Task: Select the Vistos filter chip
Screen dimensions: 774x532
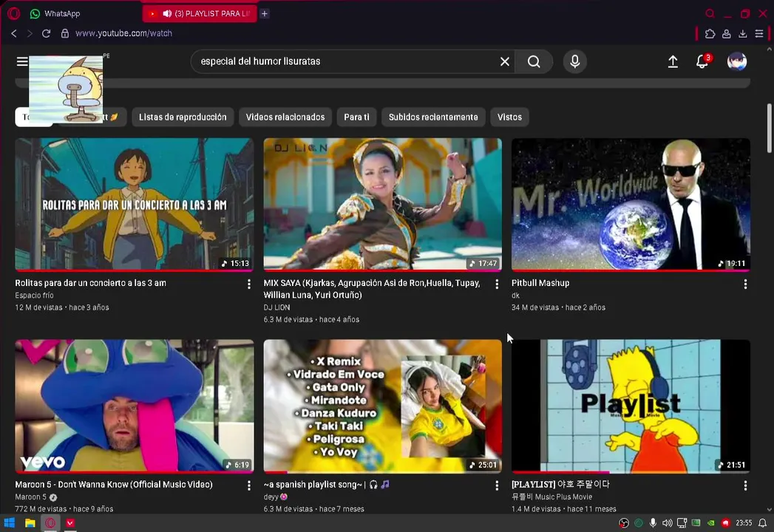Action: [509, 117]
